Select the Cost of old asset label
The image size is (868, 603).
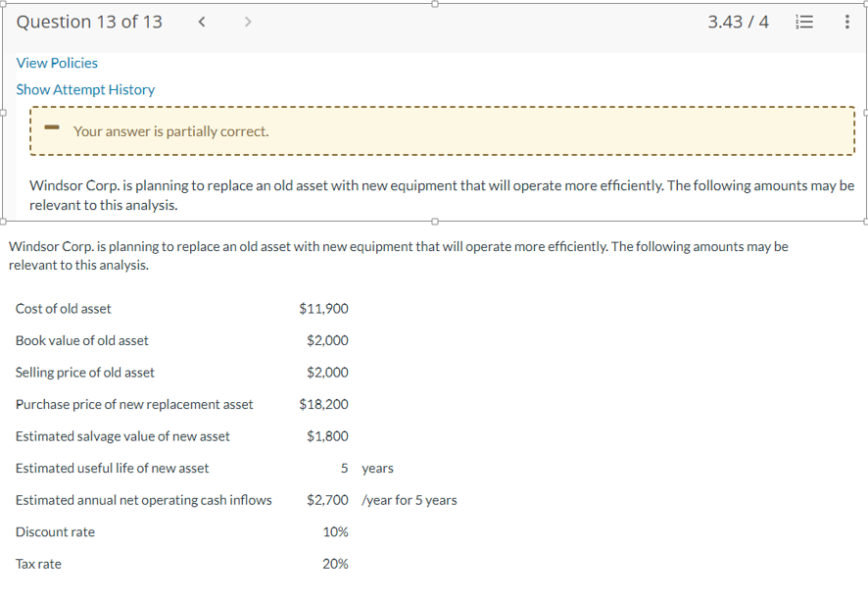click(x=63, y=309)
